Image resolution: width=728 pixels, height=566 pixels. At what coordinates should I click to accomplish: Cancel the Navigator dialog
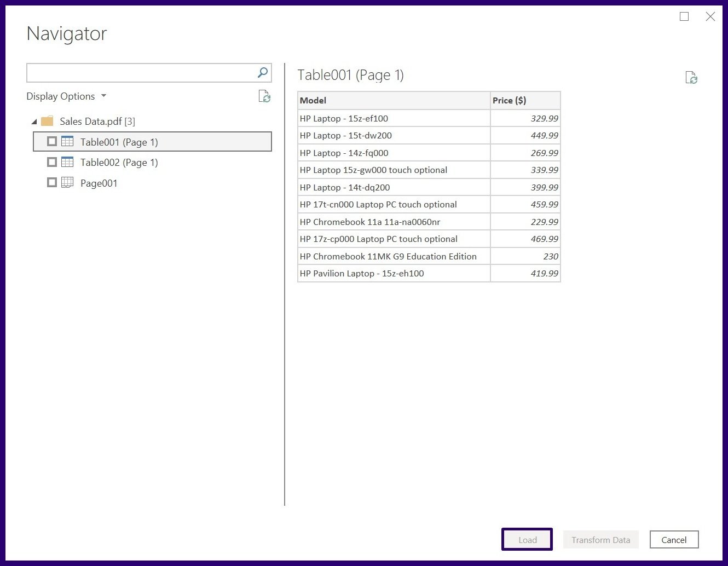[x=674, y=540]
